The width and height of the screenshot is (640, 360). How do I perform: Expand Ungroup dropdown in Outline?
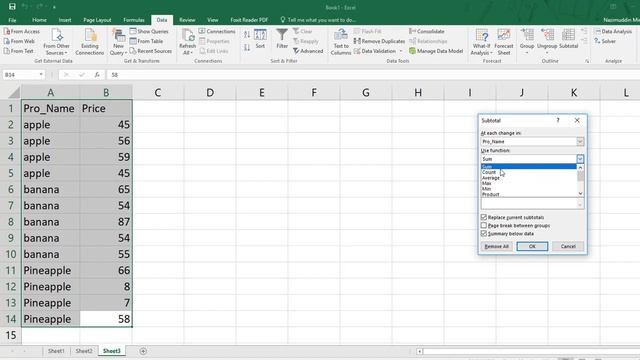[x=547, y=53]
